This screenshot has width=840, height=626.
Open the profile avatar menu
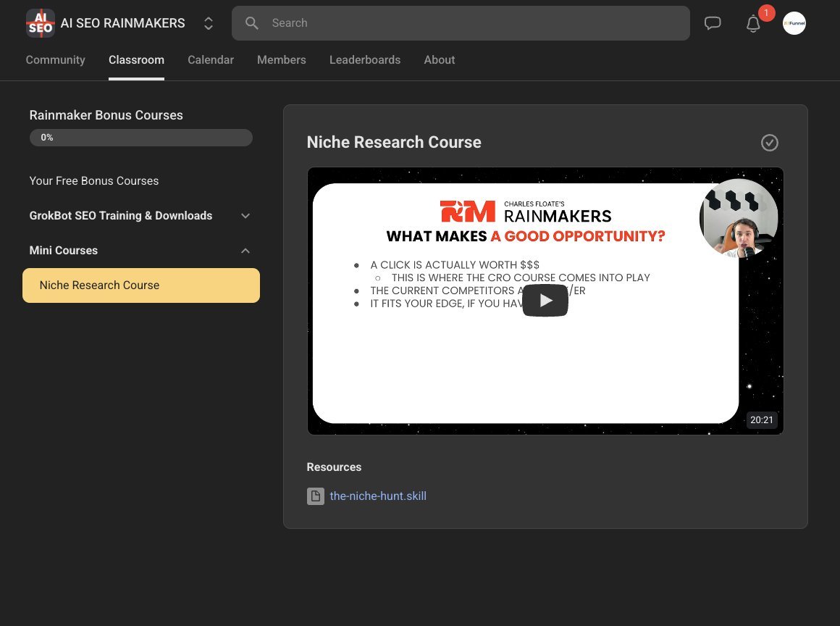click(x=794, y=23)
